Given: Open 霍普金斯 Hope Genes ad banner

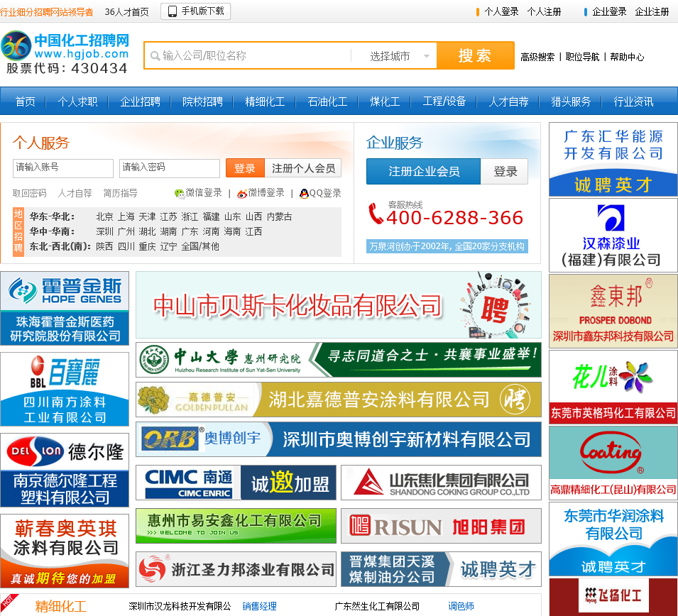Looking at the screenshot, I should (x=65, y=308).
